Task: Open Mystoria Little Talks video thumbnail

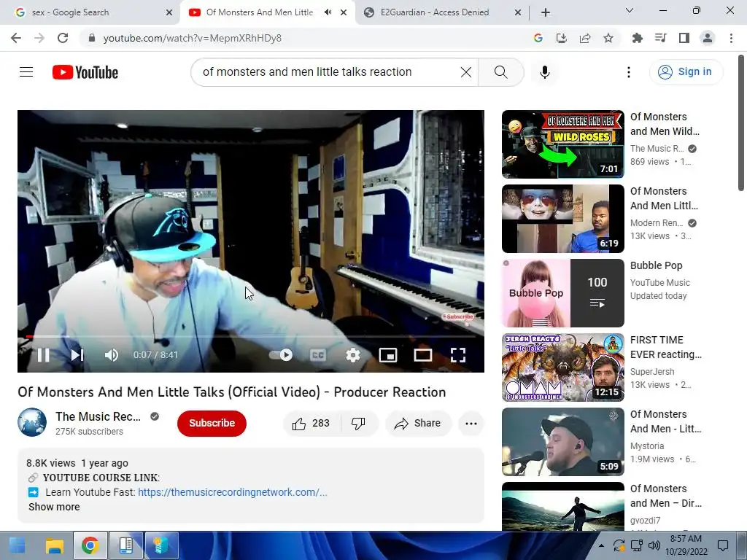Action: 562,441
